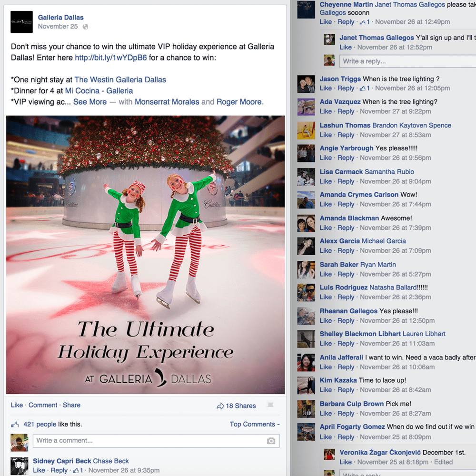
Task: Open the 18 Shares arrow icon
Action: 220,406
